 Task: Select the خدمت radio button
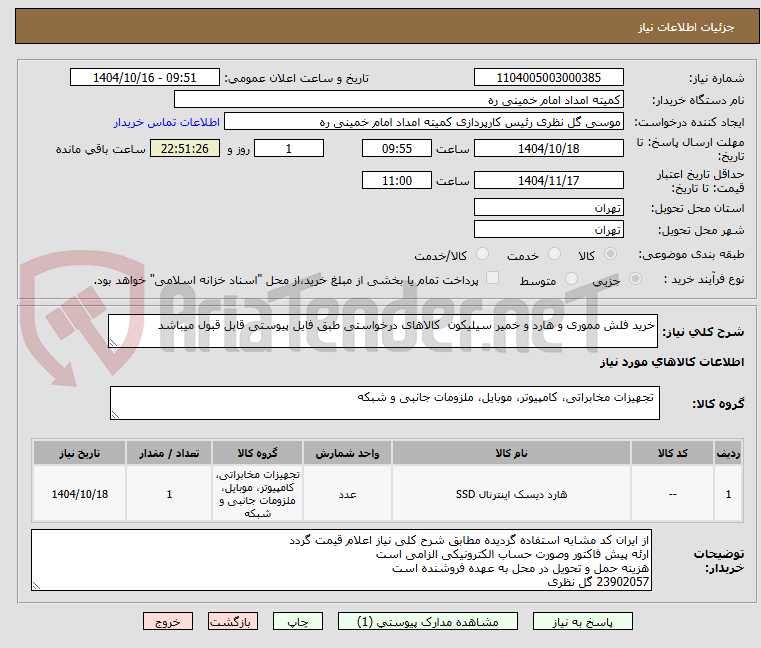pos(554,254)
